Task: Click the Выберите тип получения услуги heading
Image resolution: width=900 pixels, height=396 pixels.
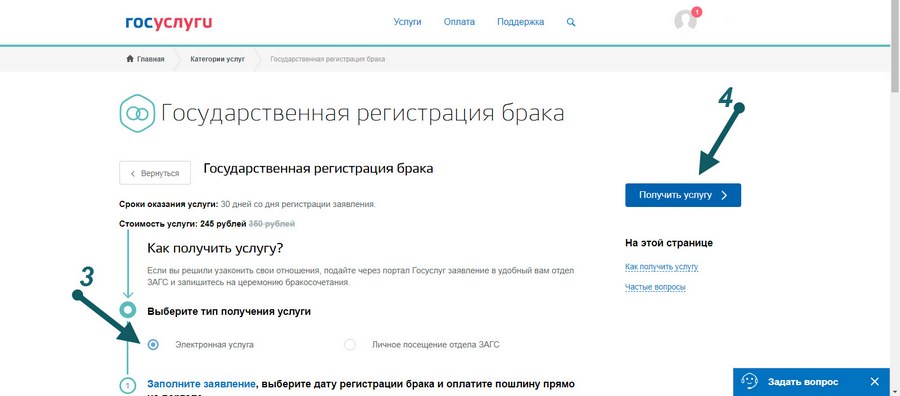Action: (x=229, y=312)
